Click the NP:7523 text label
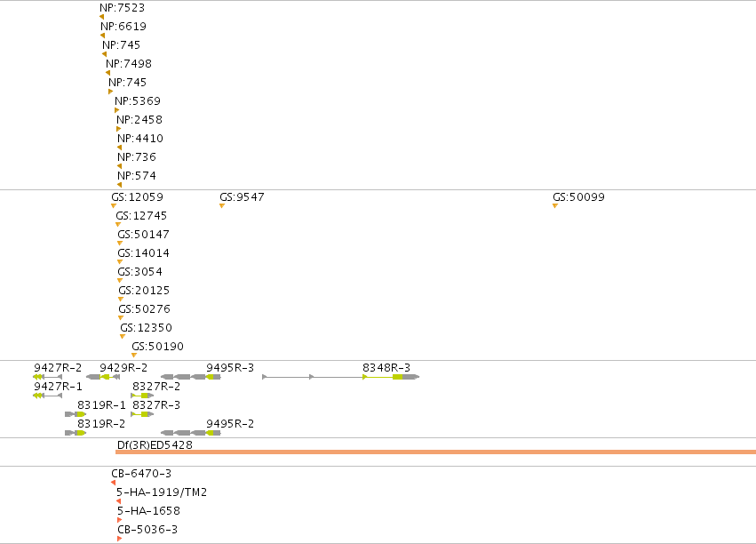The height and width of the screenshot is (544, 756). 122,8
